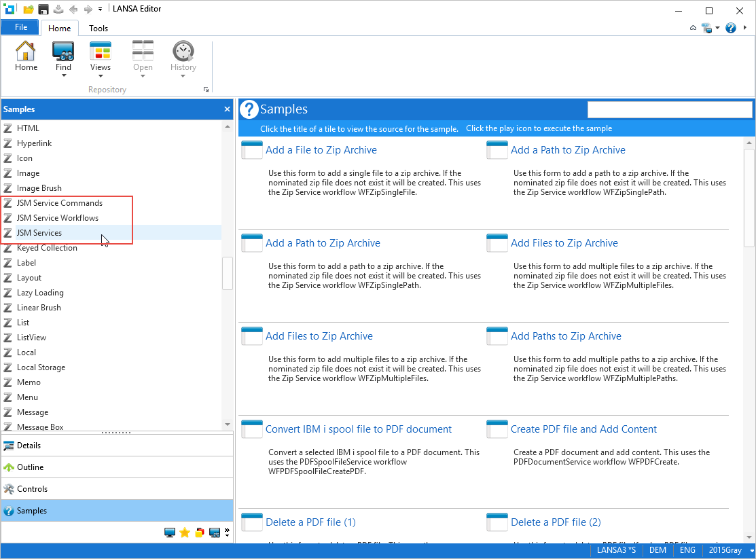Select Image Brush in the list

39,188
